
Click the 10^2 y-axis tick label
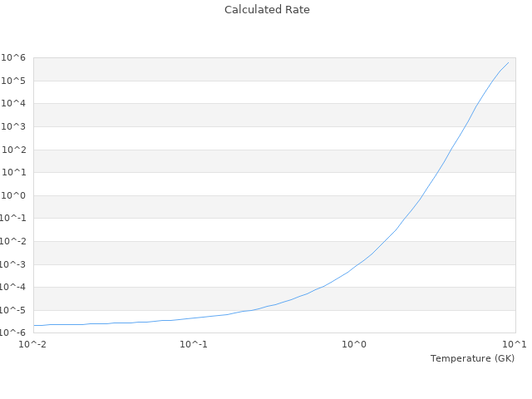14,150
